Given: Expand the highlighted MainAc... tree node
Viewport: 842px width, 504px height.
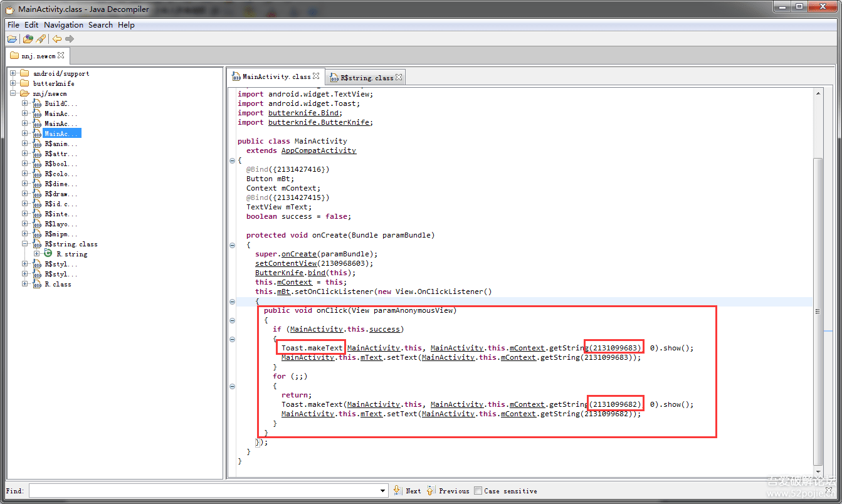Looking at the screenshot, I should pyautogui.click(x=25, y=134).
